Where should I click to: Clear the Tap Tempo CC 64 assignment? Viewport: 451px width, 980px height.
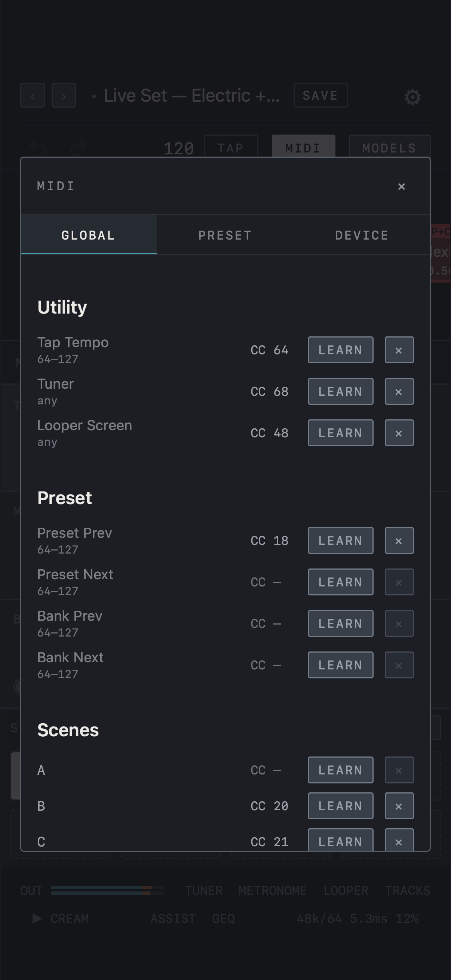click(x=399, y=349)
